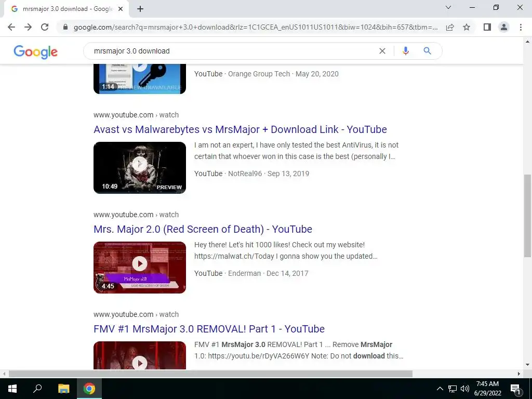
Task: Click the scroll left arrow
Action: tap(4, 374)
